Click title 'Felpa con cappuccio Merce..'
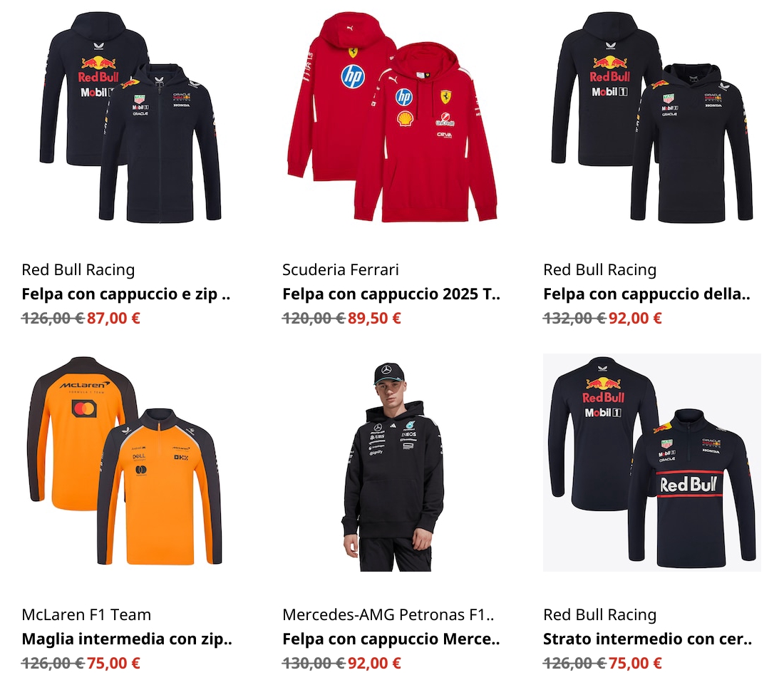The image size is (784, 690). [x=391, y=639]
